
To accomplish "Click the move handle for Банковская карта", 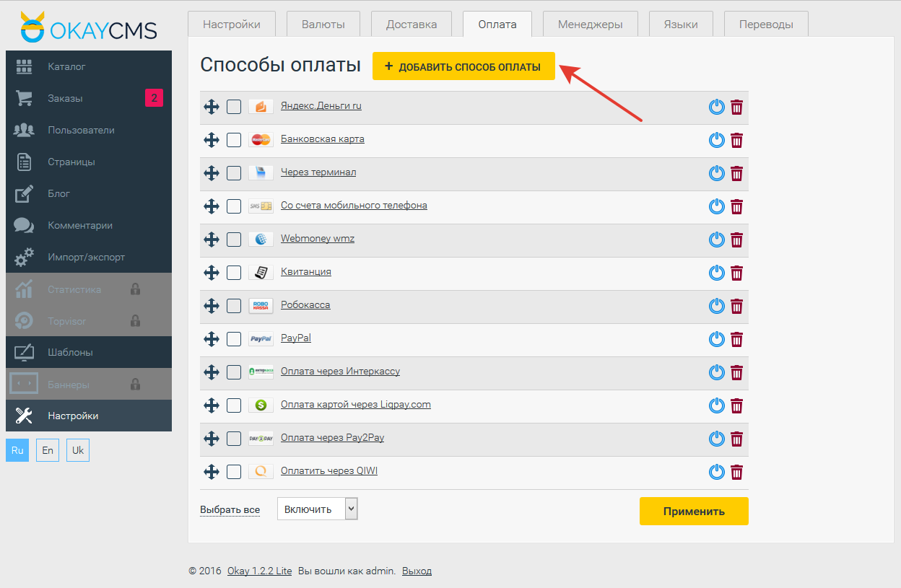I will pyautogui.click(x=212, y=140).
